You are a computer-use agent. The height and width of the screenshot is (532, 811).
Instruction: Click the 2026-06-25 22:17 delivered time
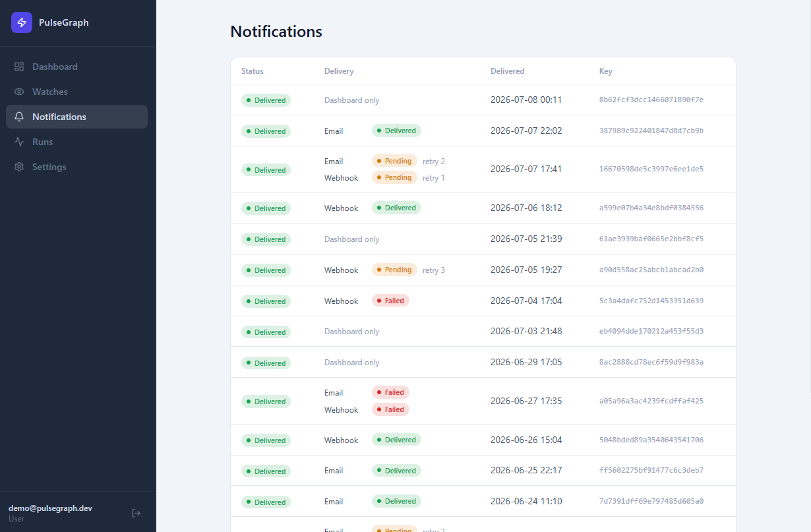(x=526, y=471)
